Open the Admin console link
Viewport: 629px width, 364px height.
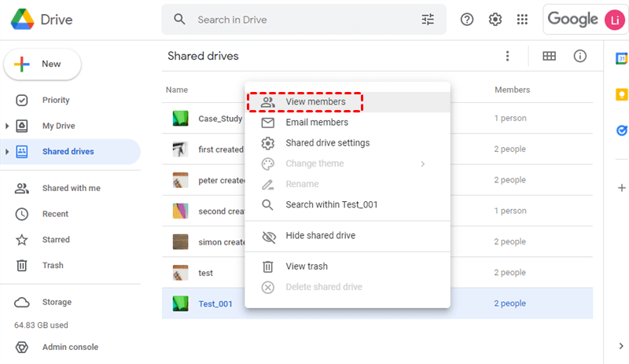(70, 347)
